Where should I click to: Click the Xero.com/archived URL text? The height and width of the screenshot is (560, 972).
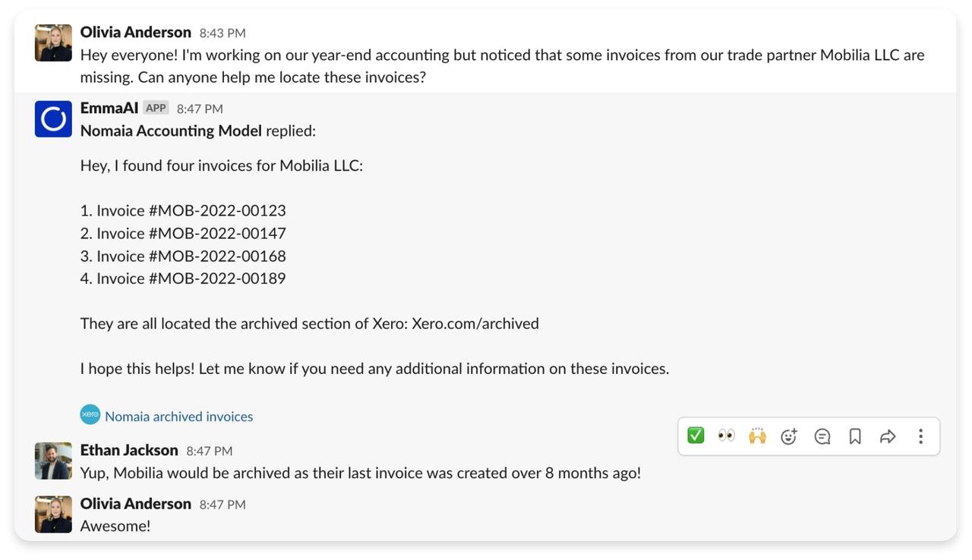(x=475, y=323)
